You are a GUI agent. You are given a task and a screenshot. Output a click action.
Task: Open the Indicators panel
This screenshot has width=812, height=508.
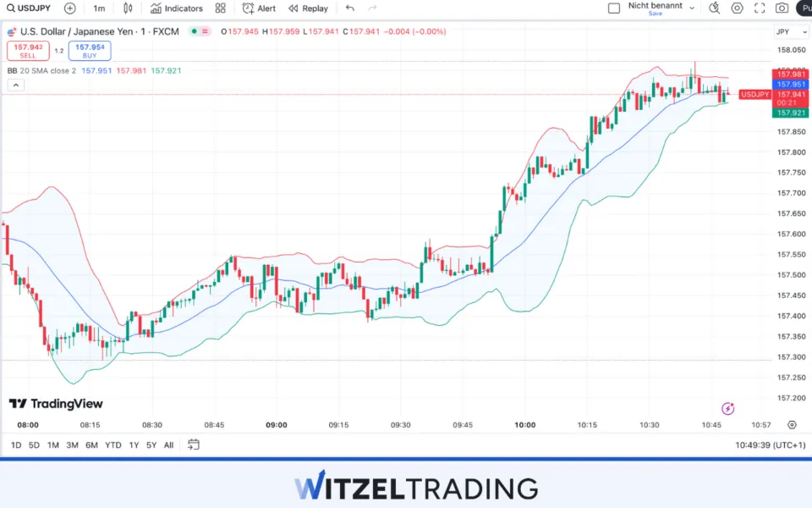pyautogui.click(x=175, y=8)
